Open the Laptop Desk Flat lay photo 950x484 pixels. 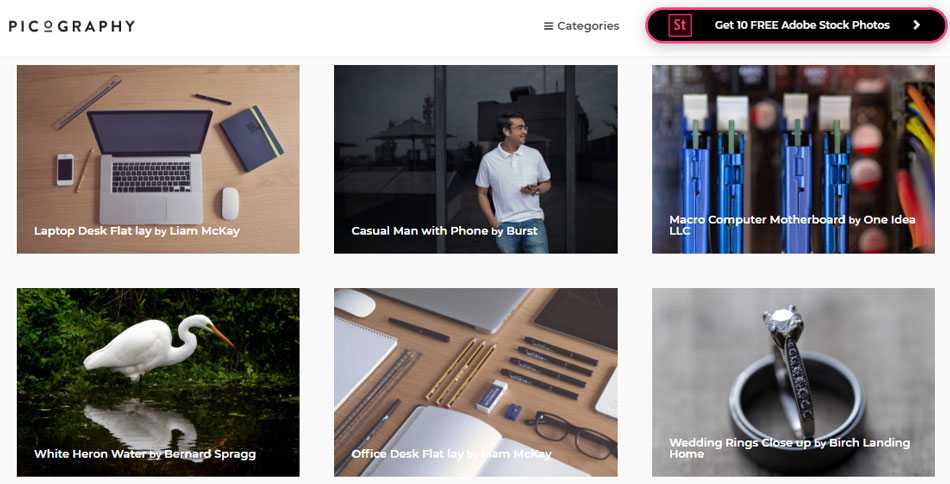click(x=158, y=159)
